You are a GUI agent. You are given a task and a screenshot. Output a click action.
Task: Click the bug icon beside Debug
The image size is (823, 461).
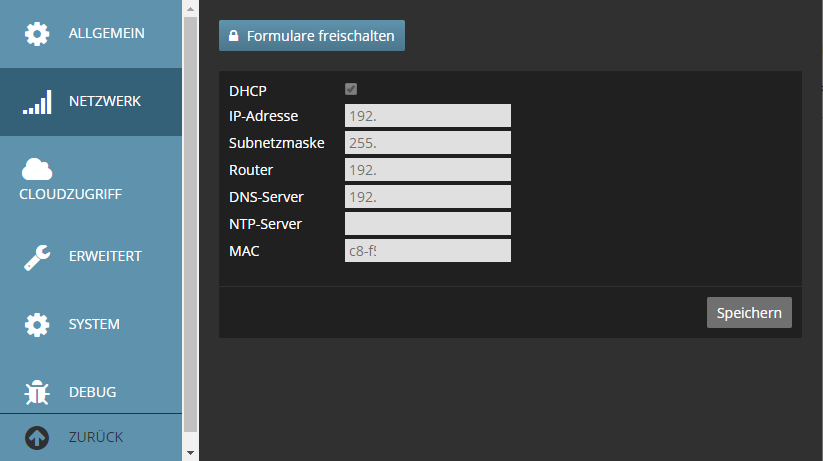click(37, 393)
